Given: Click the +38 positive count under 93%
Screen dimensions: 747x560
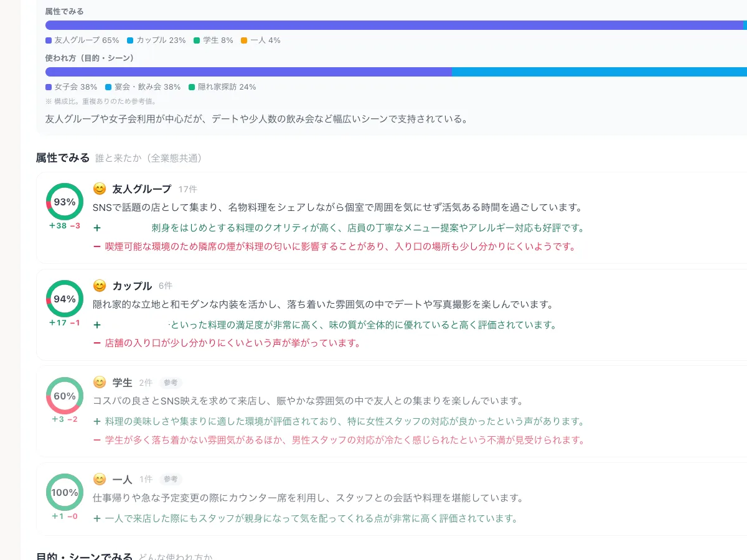Looking at the screenshot, I should point(57,226).
